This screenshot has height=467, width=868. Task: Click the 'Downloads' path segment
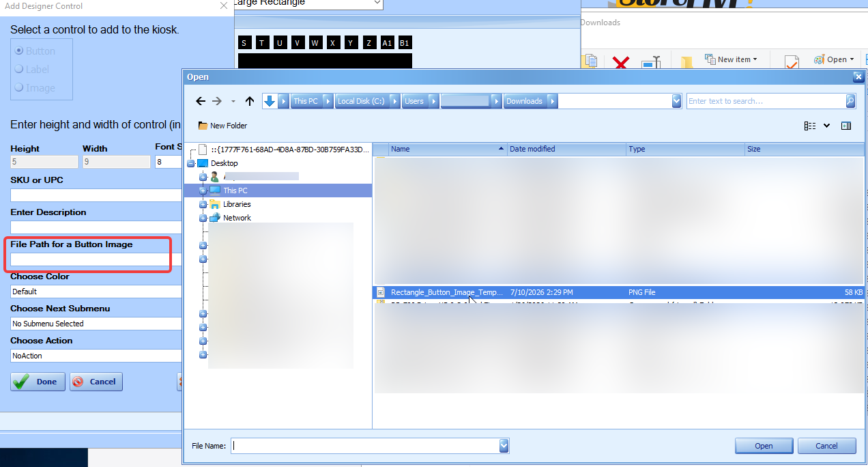click(x=524, y=101)
